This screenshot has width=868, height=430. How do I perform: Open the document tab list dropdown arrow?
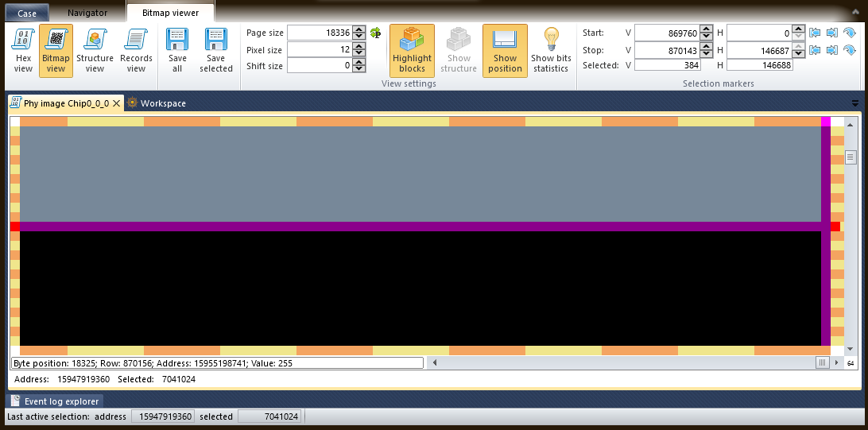pyautogui.click(x=855, y=103)
